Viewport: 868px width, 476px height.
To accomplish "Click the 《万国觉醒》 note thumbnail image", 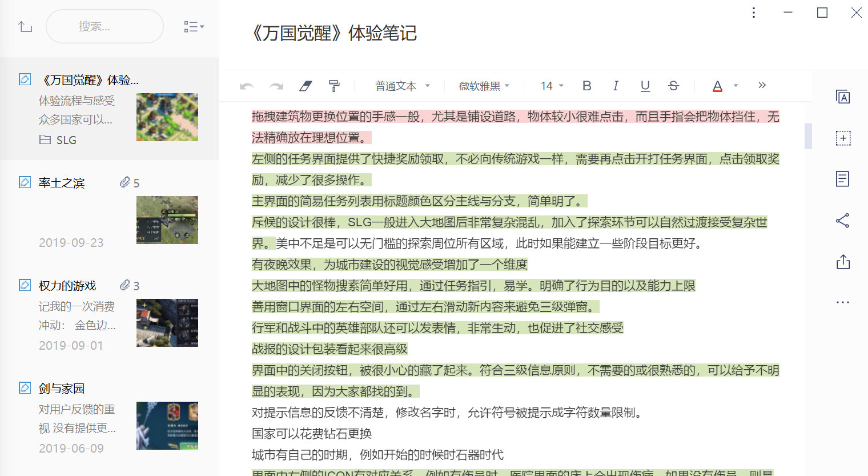I will [x=167, y=117].
